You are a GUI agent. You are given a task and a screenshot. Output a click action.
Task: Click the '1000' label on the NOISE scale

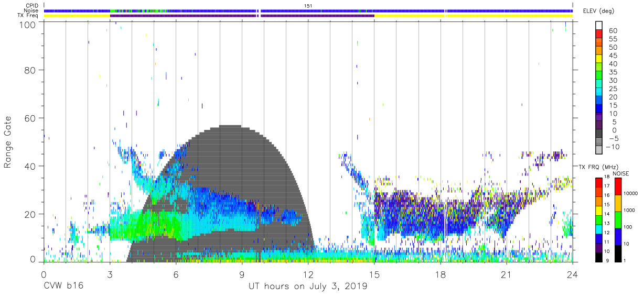[629, 210]
